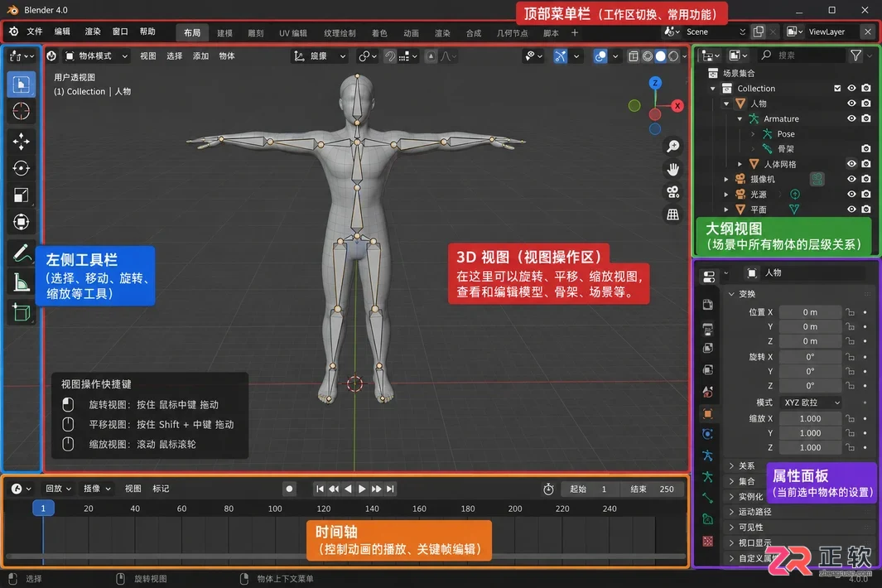Pick the Add Cube tool
Image resolution: width=882 pixels, height=588 pixels.
coord(22,311)
